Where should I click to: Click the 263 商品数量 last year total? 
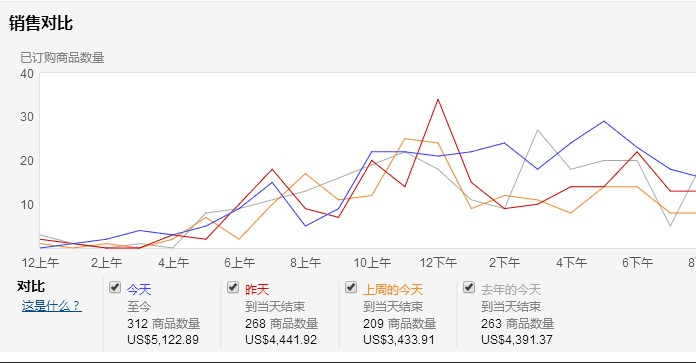(518, 324)
